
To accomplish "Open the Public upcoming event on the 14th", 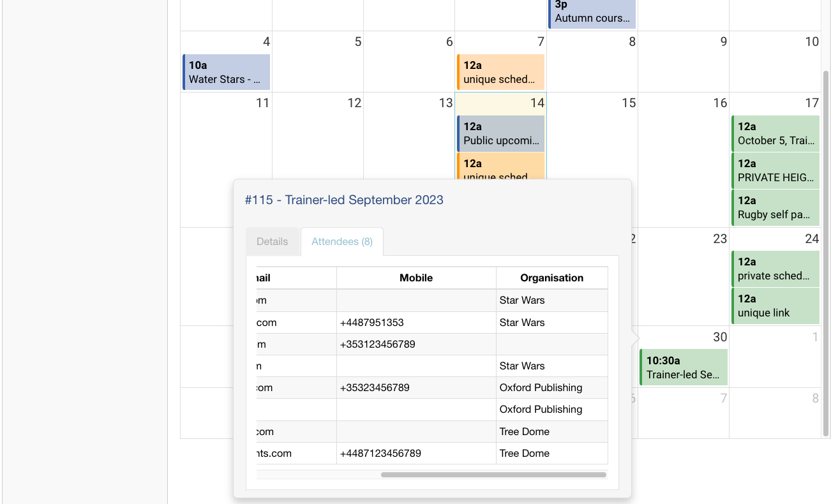I will point(501,133).
